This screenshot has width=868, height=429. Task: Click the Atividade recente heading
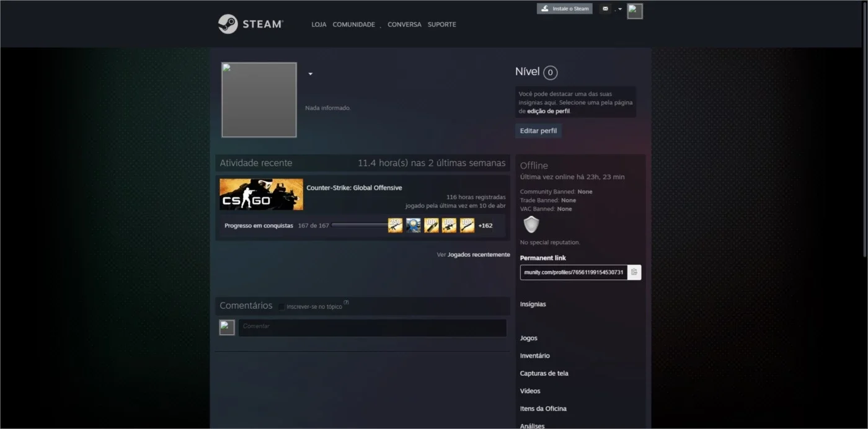coord(256,163)
